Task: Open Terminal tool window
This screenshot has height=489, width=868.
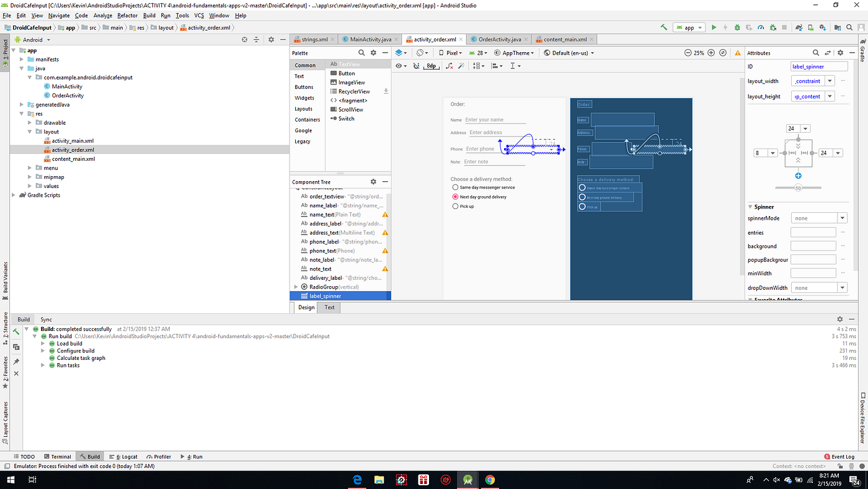Action: tap(56, 457)
